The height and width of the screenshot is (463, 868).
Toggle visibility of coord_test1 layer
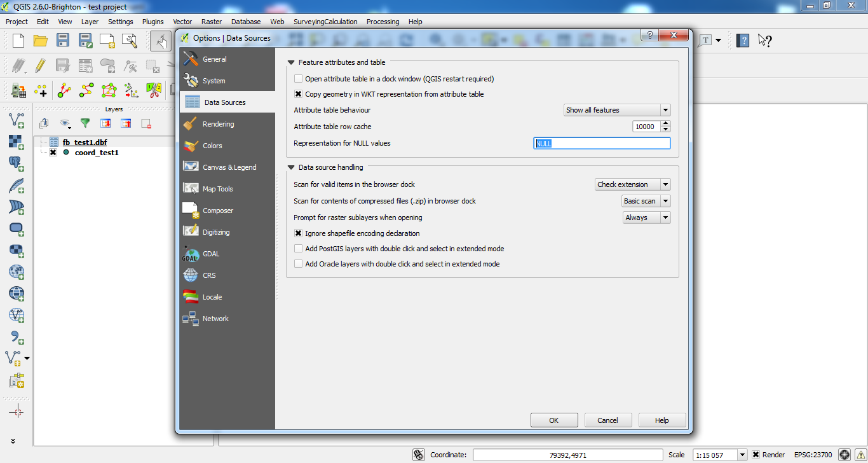point(53,153)
